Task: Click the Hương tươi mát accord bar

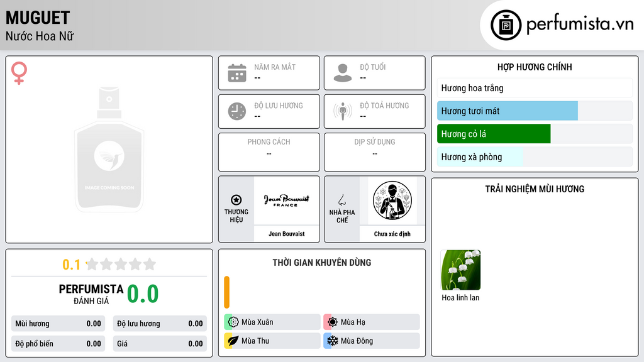Action: tap(535, 111)
